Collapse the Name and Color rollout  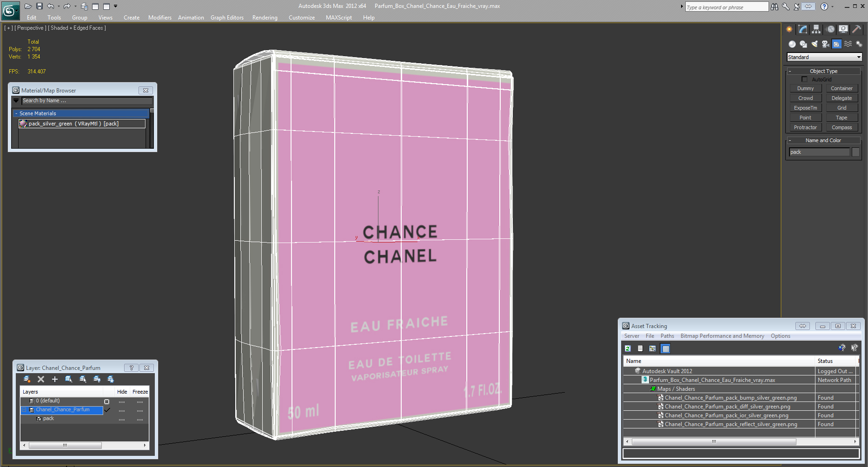[823, 140]
